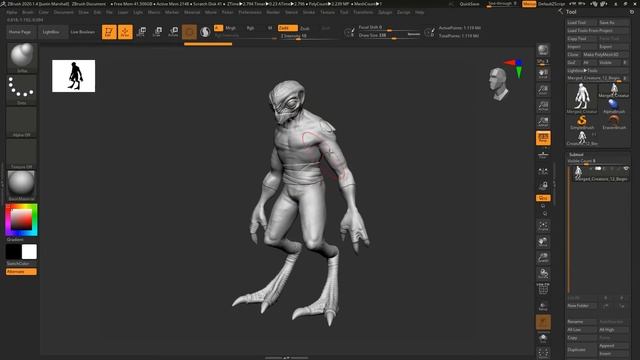Activate Edit mode button in top shelf
This screenshot has height=360, width=640.
[109, 32]
